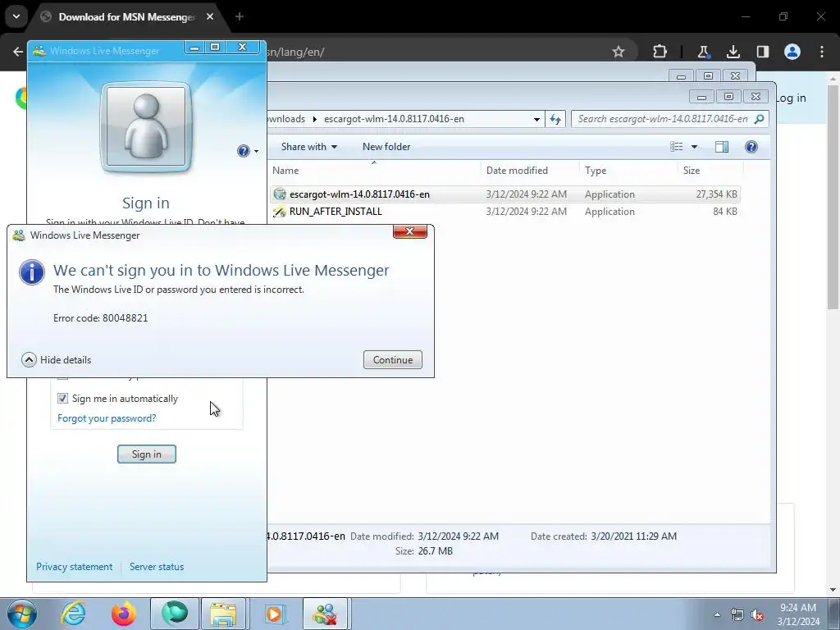Viewport: 840px width, 630px height.
Task: Click the escargot-wlm application file icon
Action: (280, 194)
